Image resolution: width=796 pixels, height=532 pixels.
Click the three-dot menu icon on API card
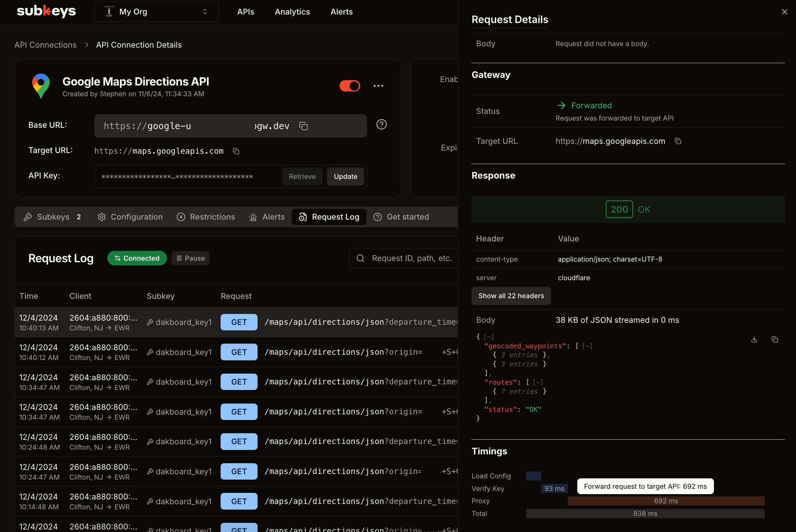[x=378, y=86]
